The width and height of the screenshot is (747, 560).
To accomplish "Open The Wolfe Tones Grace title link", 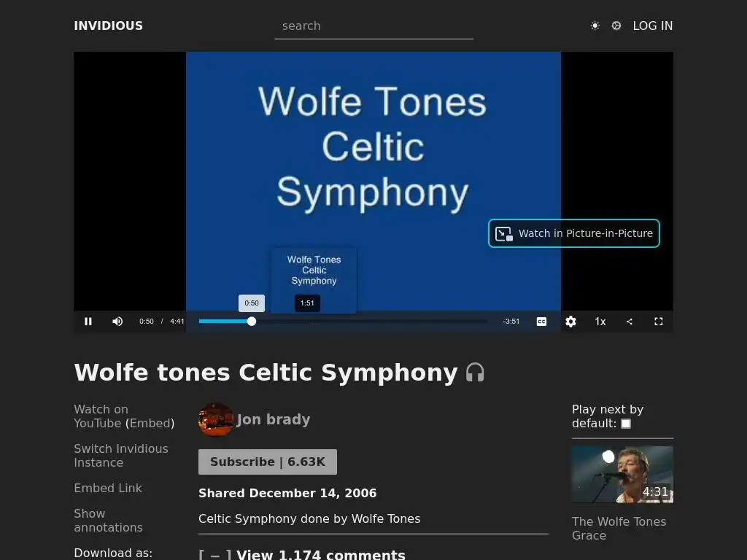I will pos(619,529).
